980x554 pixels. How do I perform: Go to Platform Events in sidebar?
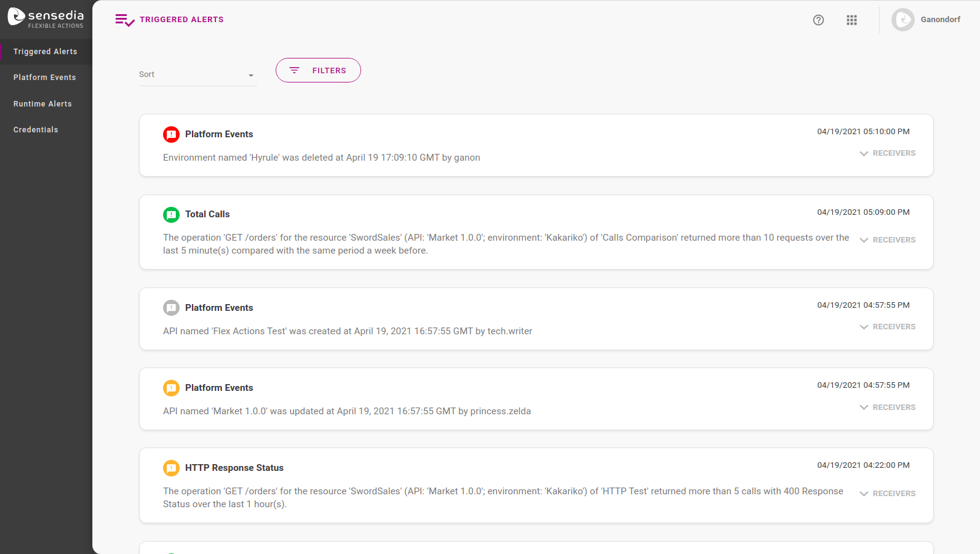(45, 78)
